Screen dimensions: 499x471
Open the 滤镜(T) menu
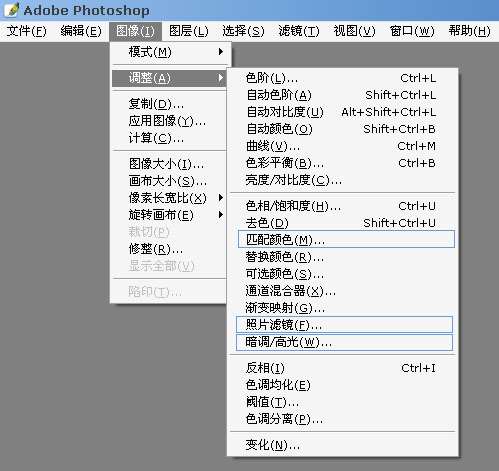[299, 31]
